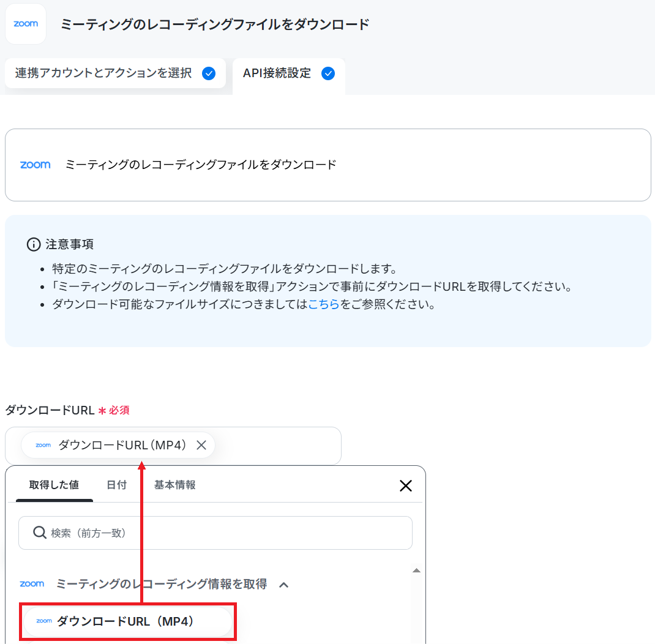Click the blue checkmark on API接続設定 tab
This screenshot has height=644, width=655.
point(328,73)
